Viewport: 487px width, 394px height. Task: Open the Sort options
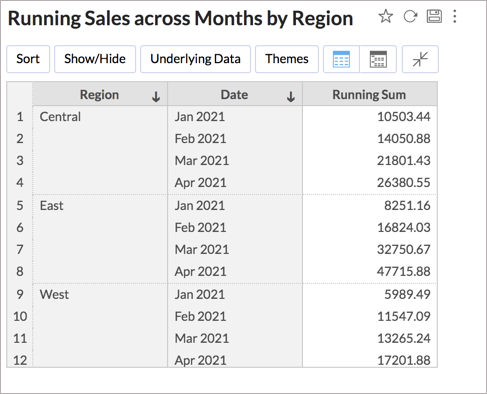(28, 59)
